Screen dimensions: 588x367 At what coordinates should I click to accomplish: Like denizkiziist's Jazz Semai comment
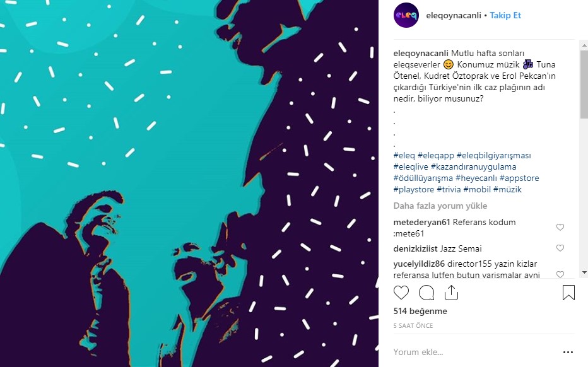[x=560, y=248]
